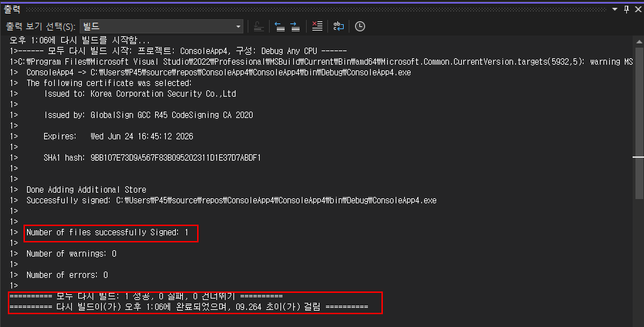644x327 pixels.
Task: Open the window position dropdown arrow
Action: [x=616, y=9]
